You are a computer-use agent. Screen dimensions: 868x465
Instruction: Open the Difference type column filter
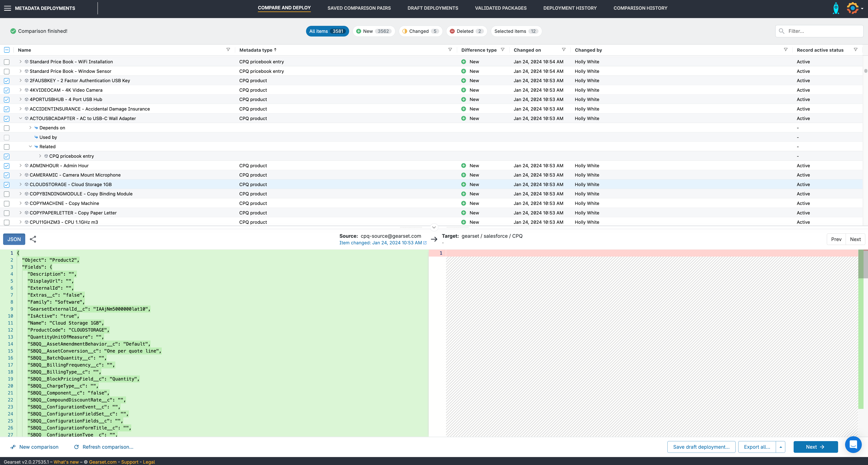pyautogui.click(x=502, y=50)
